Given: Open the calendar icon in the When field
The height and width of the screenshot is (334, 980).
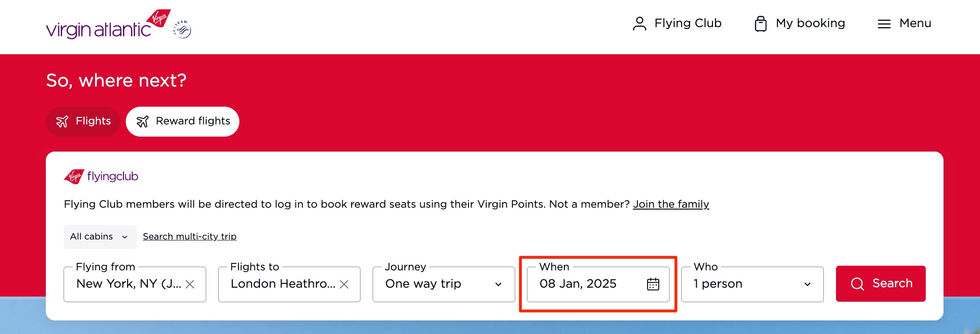Looking at the screenshot, I should (x=654, y=284).
